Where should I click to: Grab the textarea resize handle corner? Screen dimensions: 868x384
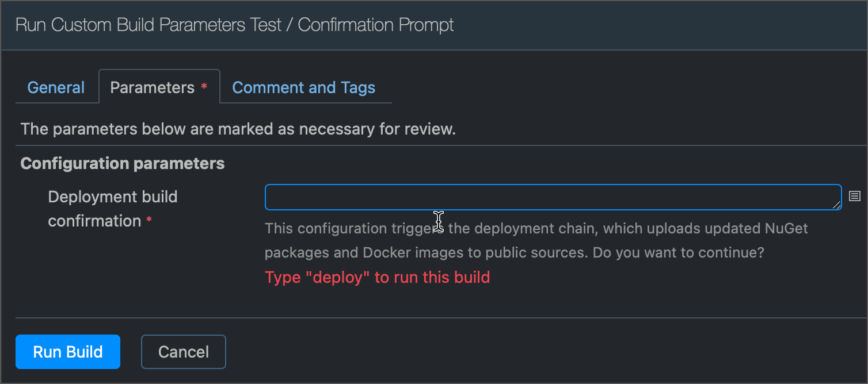click(x=836, y=205)
